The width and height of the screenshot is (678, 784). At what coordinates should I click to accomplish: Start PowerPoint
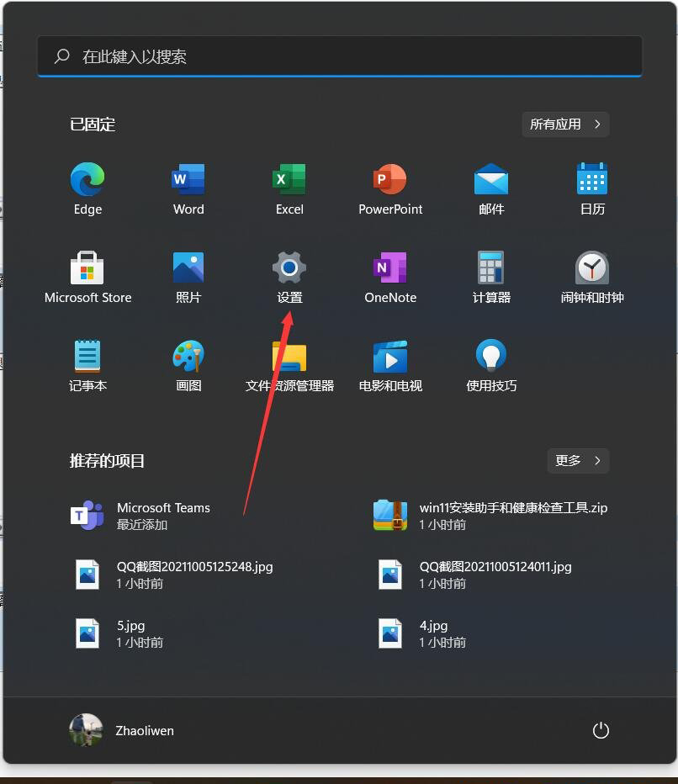coord(389,181)
